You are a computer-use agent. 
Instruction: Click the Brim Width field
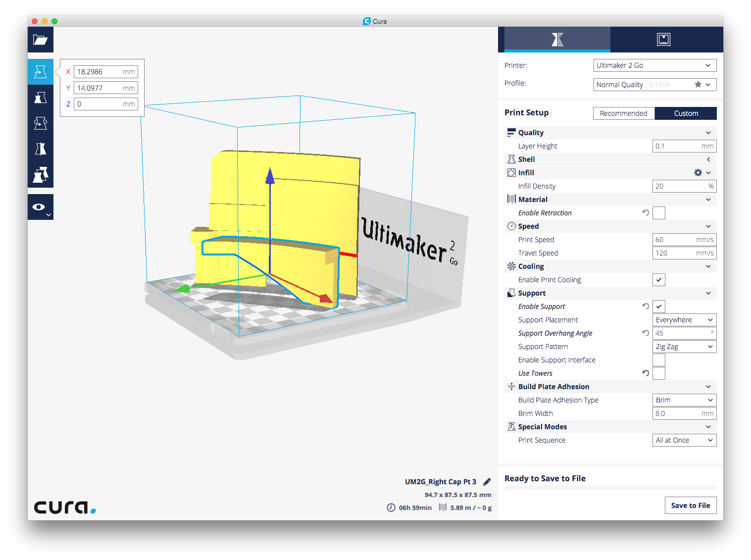684,413
